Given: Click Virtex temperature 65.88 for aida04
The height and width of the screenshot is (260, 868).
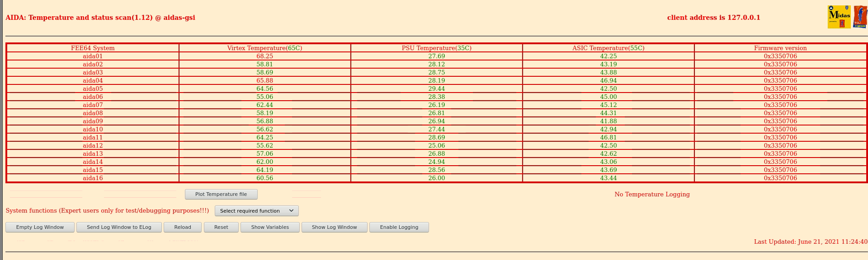Looking at the screenshot, I should (264, 81).
